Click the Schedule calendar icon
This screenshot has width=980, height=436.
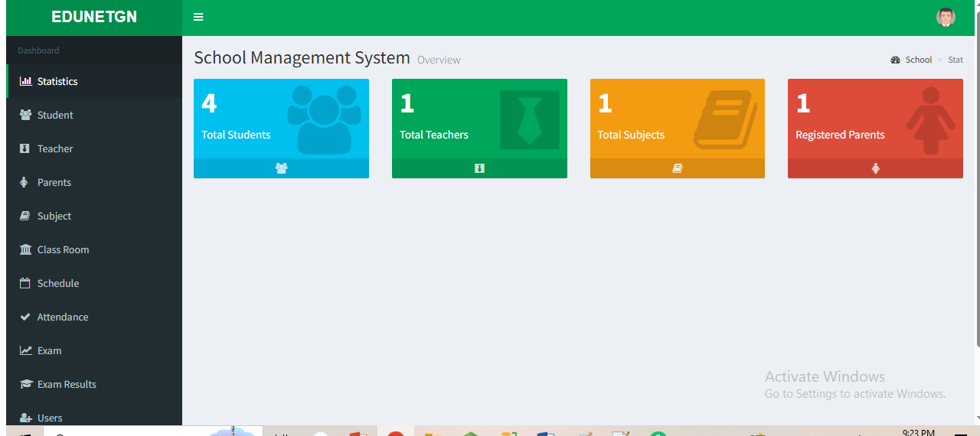pos(25,283)
